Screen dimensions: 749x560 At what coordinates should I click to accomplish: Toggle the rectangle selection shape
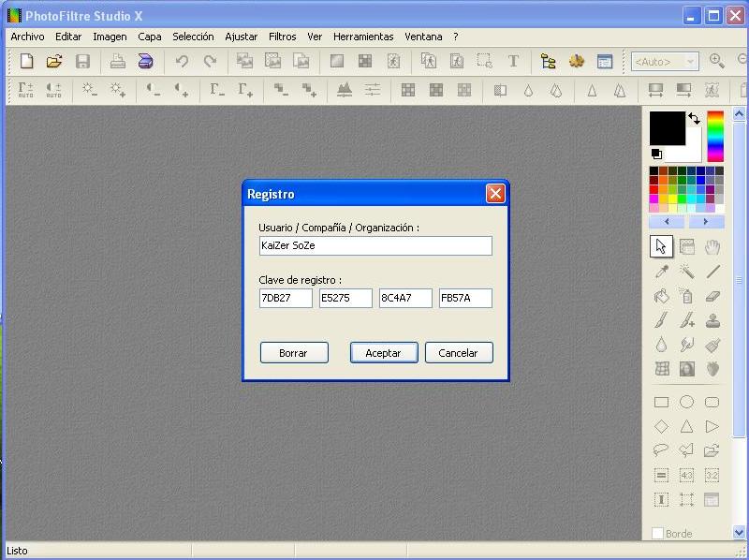pyautogui.click(x=660, y=401)
